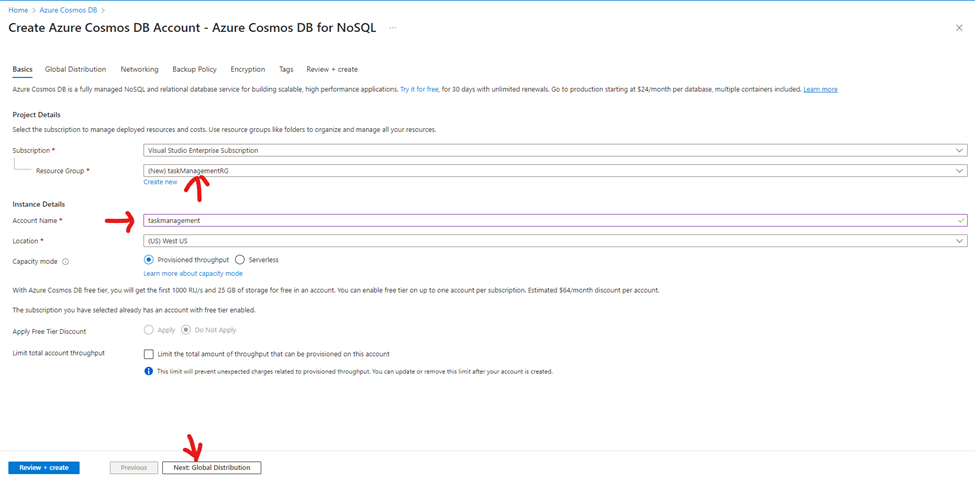This screenshot has width=975, height=483.
Task: Switch to the Basics tab
Action: pyautogui.click(x=22, y=70)
